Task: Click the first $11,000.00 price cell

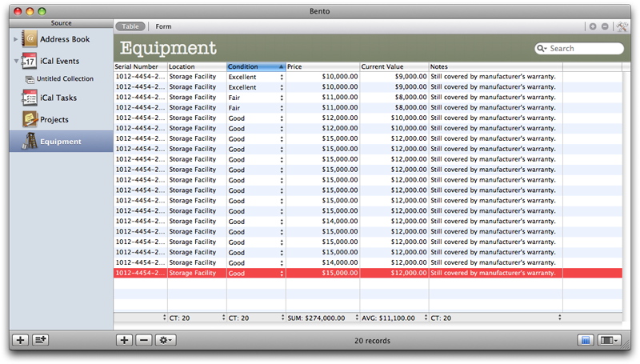Action: 322,97
